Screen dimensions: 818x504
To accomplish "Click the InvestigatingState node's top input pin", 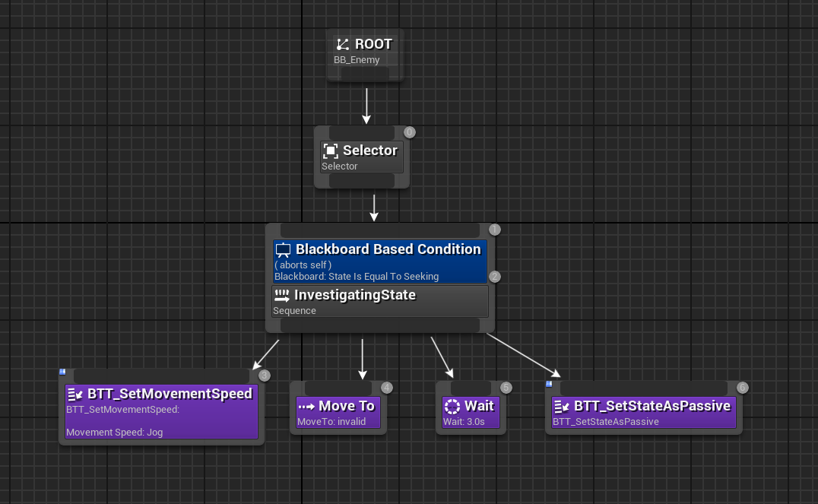I will point(380,230).
